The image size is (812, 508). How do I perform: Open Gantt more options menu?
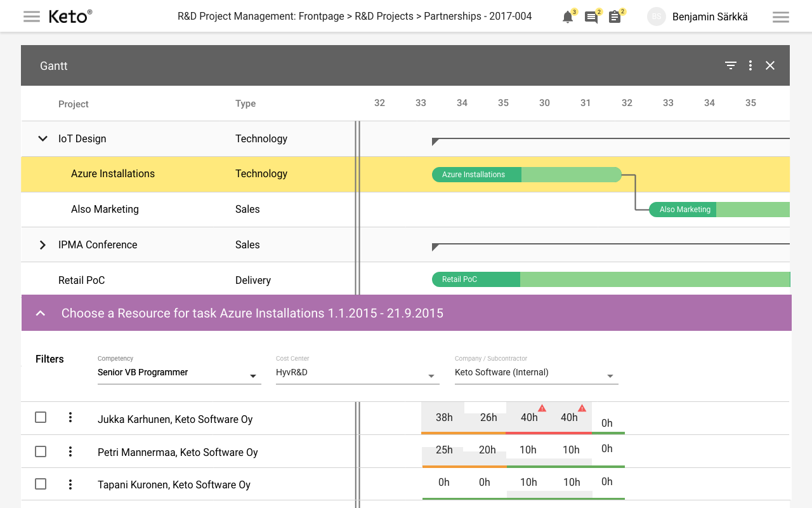(750, 65)
